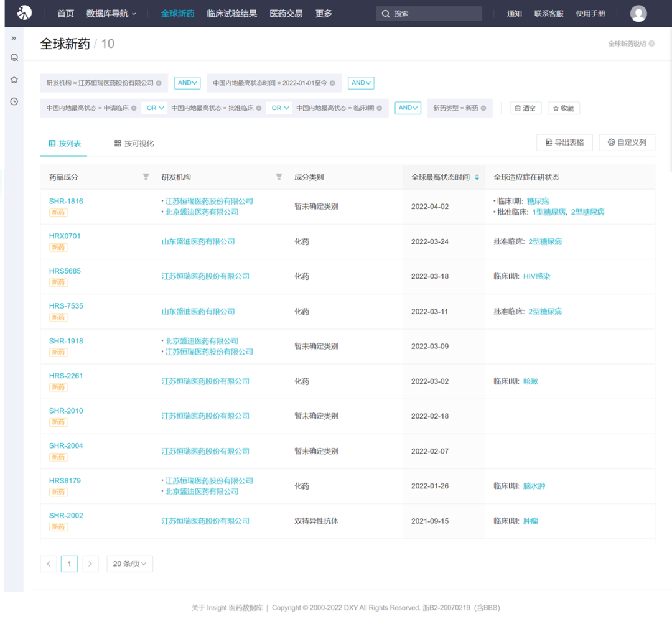
Task: Change OR operator after 申请临床
Action: [155, 108]
